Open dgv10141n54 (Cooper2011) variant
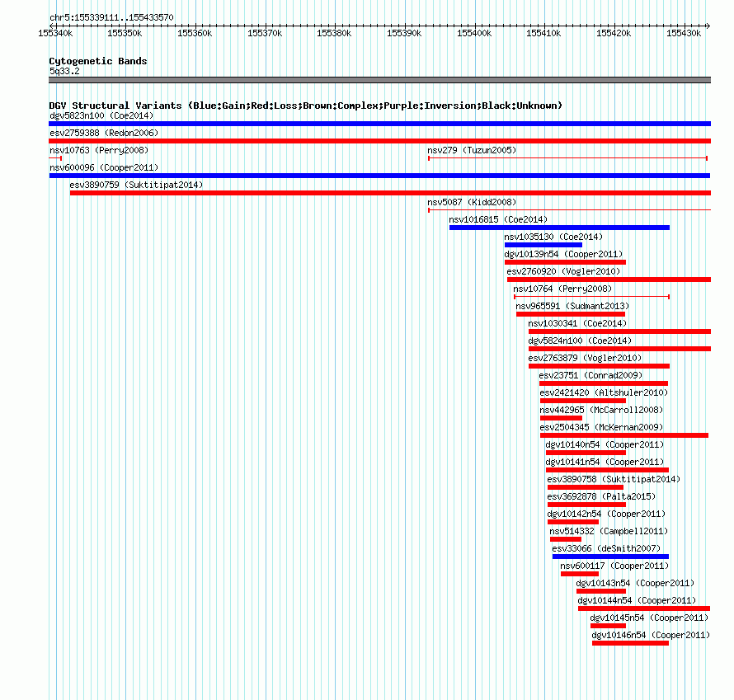The height and width of the screenshot is (700, 734). 605,462
